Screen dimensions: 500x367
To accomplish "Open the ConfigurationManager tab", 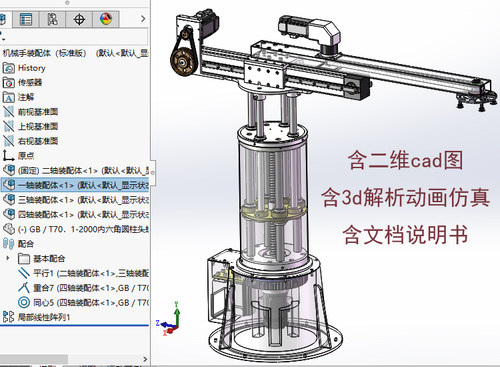I will pyautogui.click(x=52, y=19).
